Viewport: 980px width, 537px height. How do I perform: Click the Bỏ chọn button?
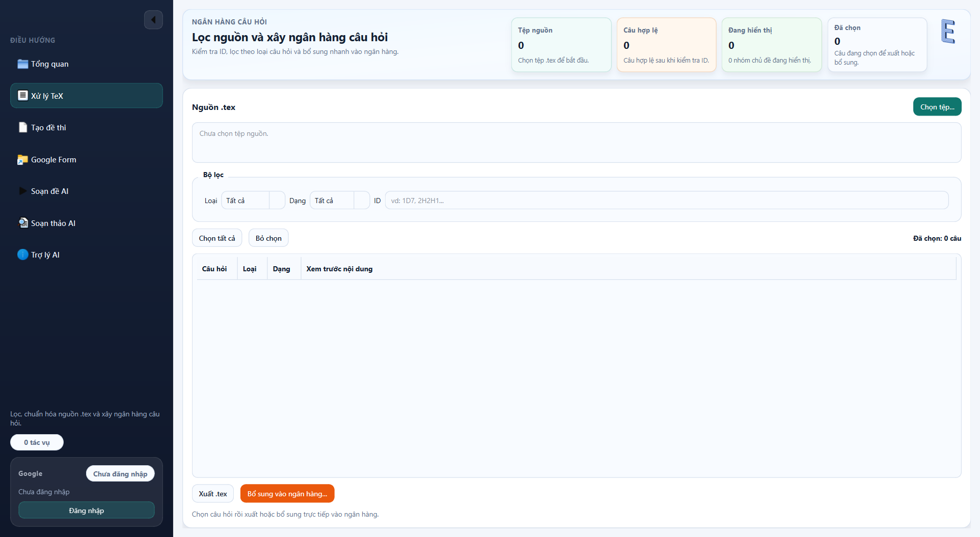click(268, 238)
